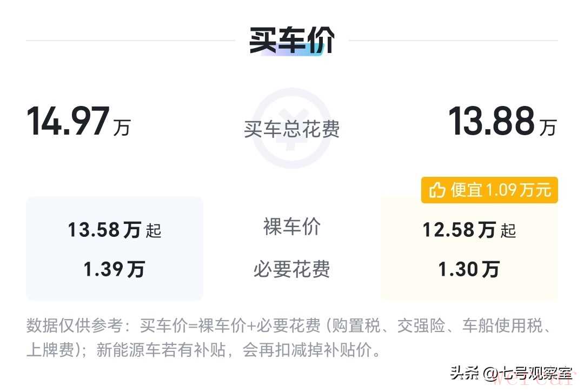Open the "头条 @七号观察室" source watermark
This screenshot has height=392, width=584.
click(511, 373)
